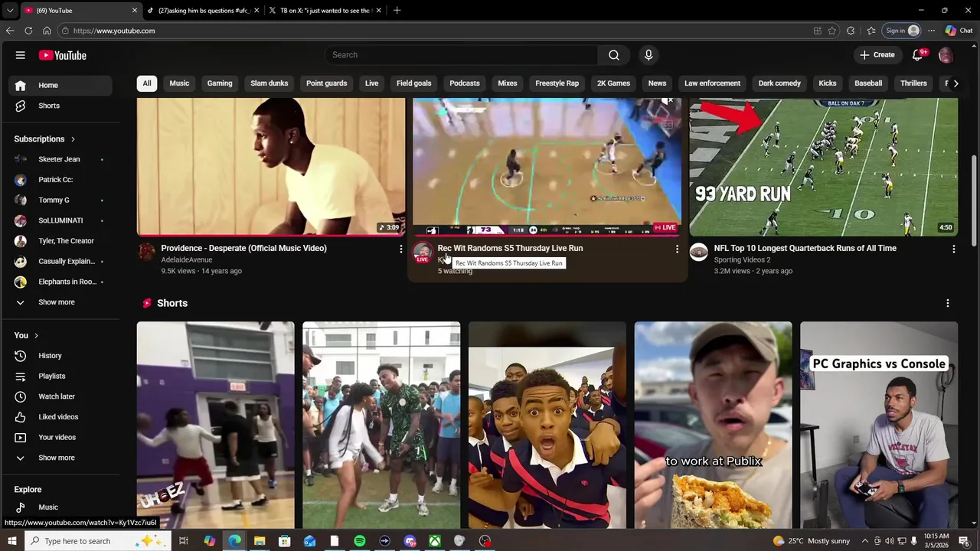Open the YouTube hamburger guide menu

(21, 55)
